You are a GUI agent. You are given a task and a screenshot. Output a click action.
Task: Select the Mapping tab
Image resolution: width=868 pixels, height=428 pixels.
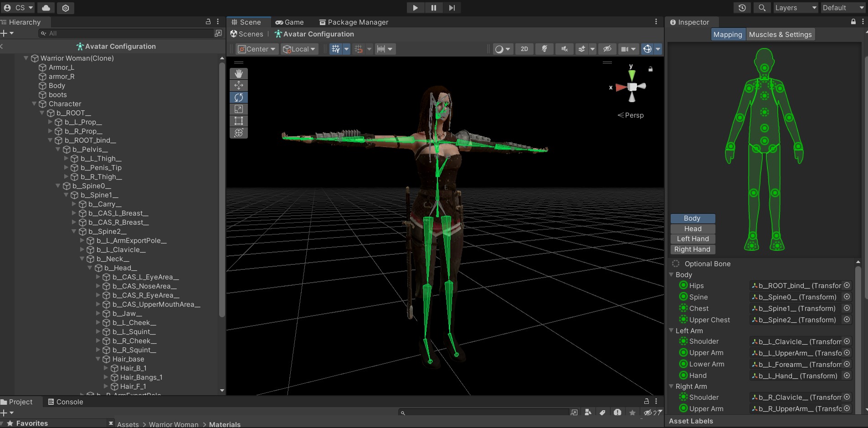coord(728,34)
